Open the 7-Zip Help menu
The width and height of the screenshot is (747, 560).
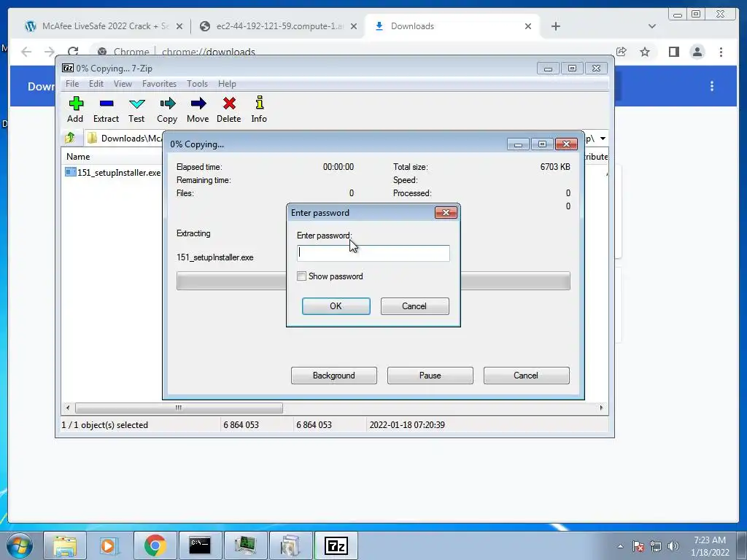tap(228, 84)
